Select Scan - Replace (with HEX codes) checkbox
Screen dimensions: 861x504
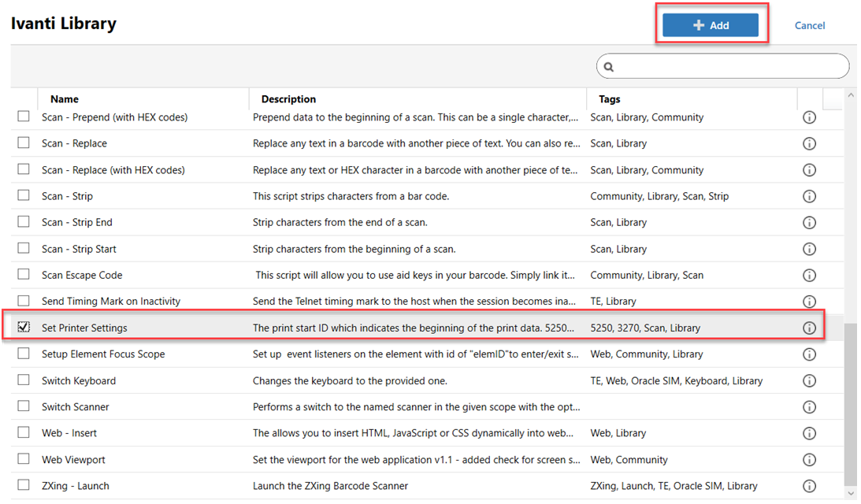[24, 169]
